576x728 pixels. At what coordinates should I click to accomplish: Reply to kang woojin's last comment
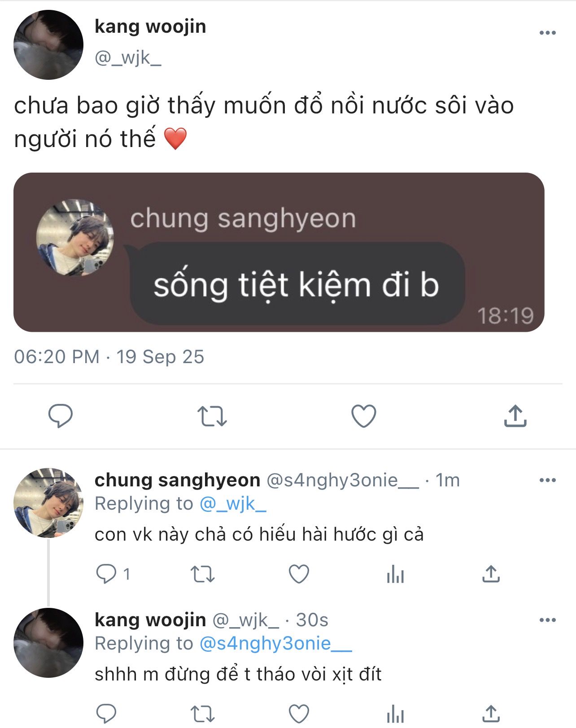point(106,713)
